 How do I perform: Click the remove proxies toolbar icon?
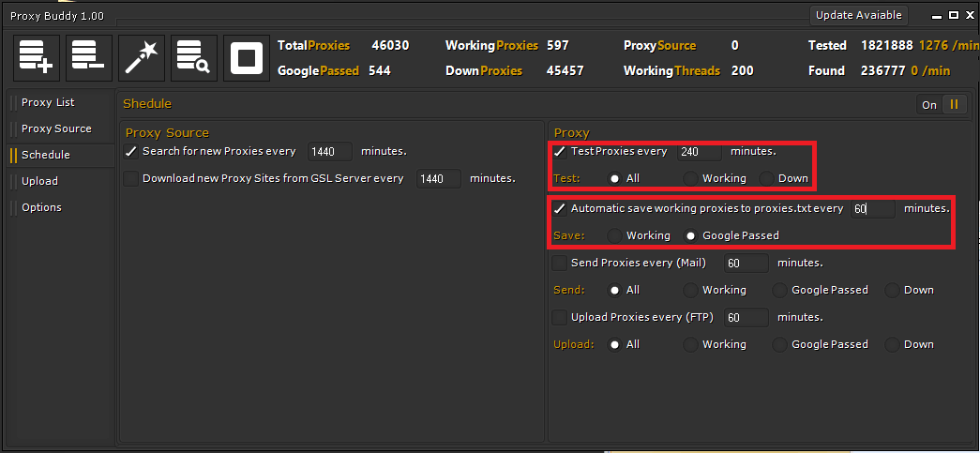coord(89,58)
